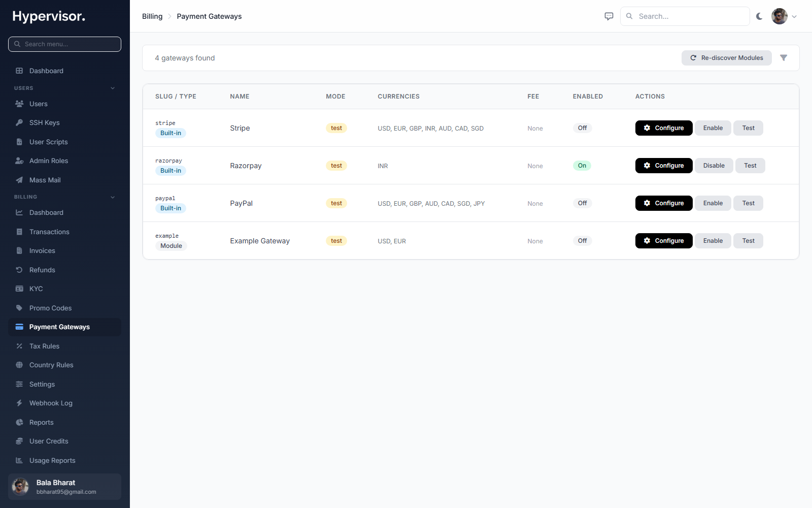Click the Mass Mail paper-plane icon
The width and height of the screenshot is (812, 508).
click(19, 180)
